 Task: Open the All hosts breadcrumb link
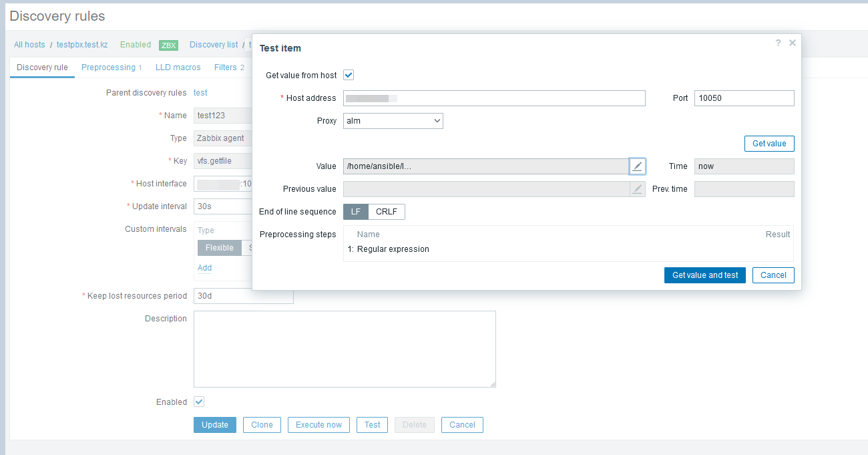point(29,45)
